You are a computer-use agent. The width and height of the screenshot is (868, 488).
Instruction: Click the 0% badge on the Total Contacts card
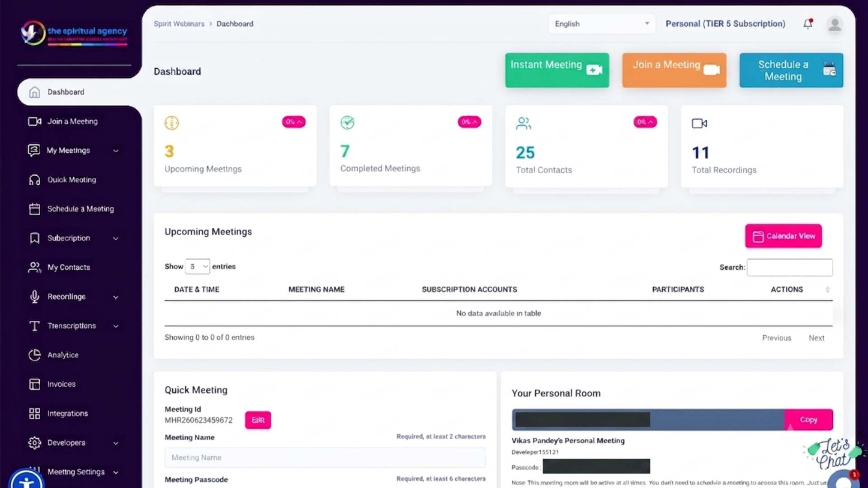tap(645, 122)
